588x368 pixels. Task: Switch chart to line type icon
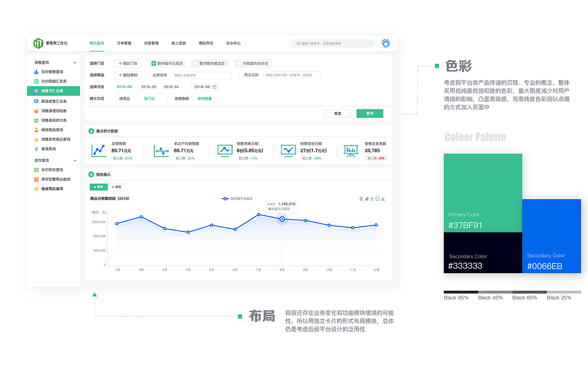[372, 199]
